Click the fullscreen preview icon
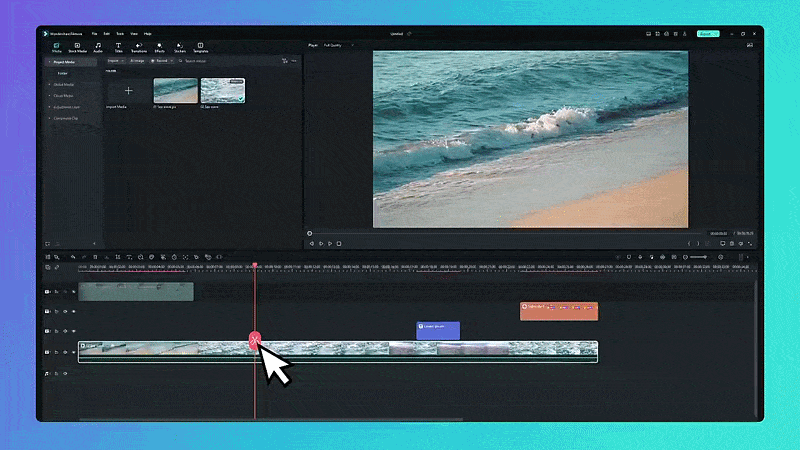 749,244
